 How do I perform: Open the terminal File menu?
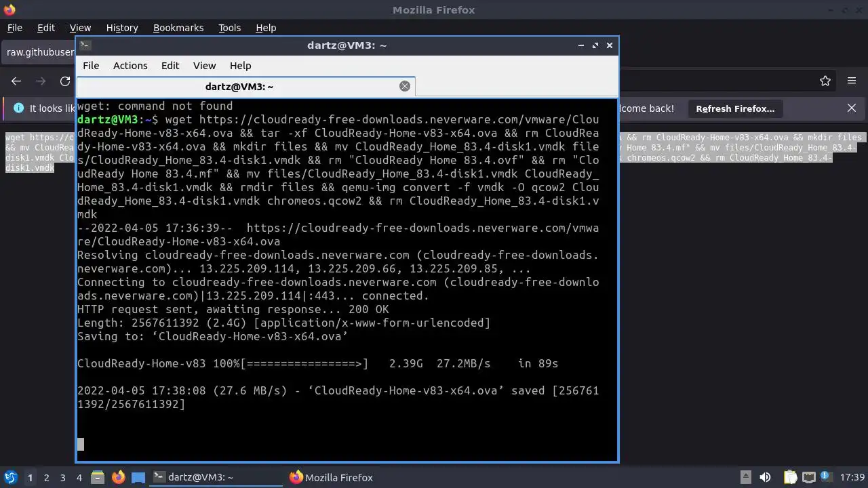pos(91,66)
